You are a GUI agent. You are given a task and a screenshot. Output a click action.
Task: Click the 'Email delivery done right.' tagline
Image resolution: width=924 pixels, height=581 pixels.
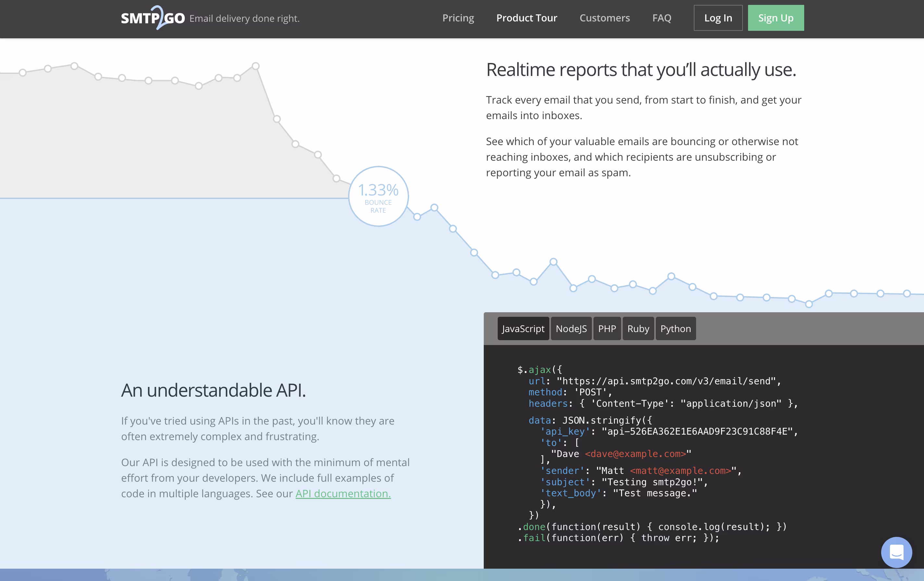tap(244, 19)
